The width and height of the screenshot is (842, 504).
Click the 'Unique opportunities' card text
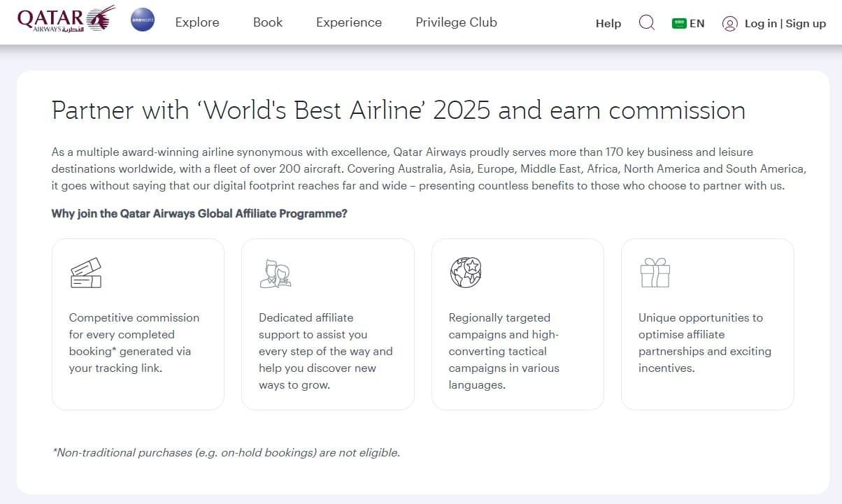tap(705, 343)
